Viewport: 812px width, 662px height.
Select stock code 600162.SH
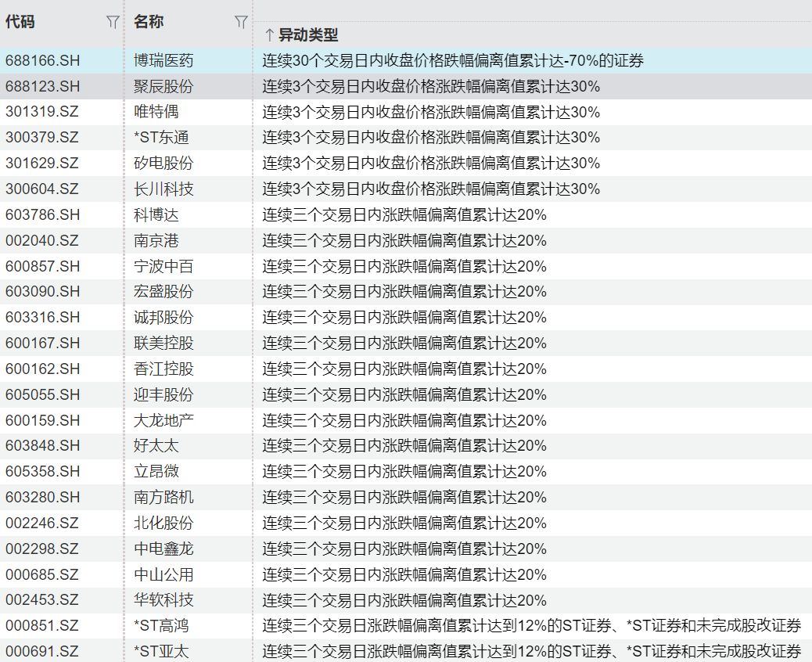point(43,369)
